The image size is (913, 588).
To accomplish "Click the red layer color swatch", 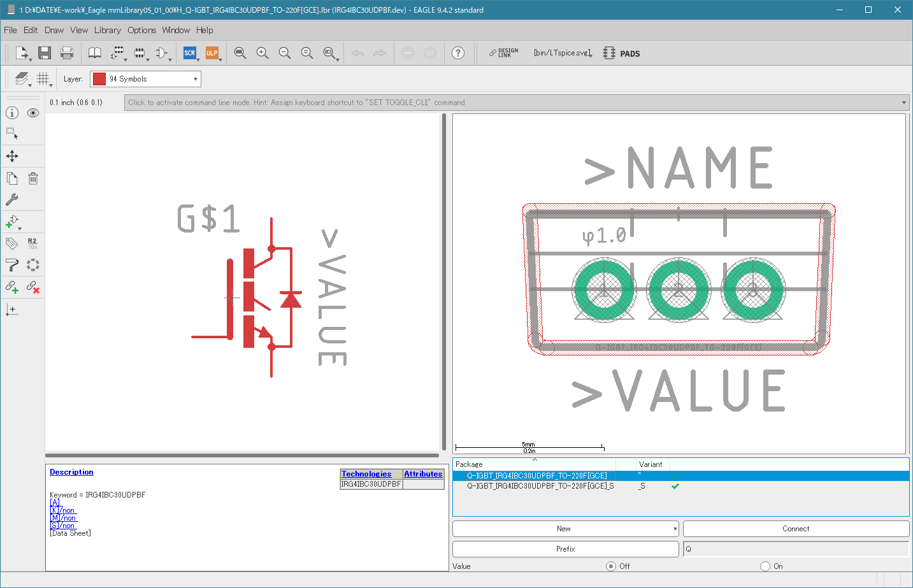I will (99, 79).
